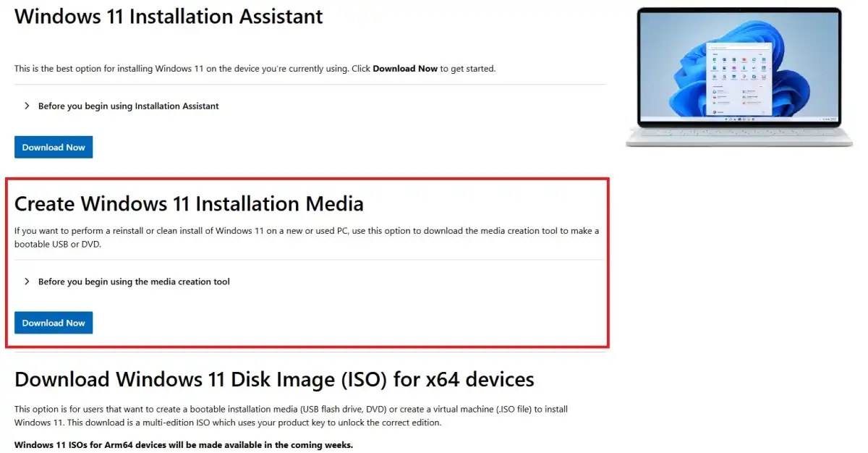Click the search box atop the Start menu
This screenshot has width=868, height=453.
click(739, 47)
